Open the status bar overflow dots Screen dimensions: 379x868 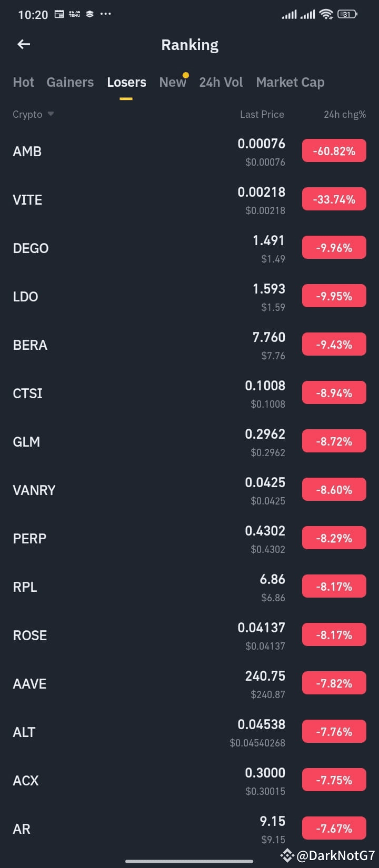click(x=105, y=14)
